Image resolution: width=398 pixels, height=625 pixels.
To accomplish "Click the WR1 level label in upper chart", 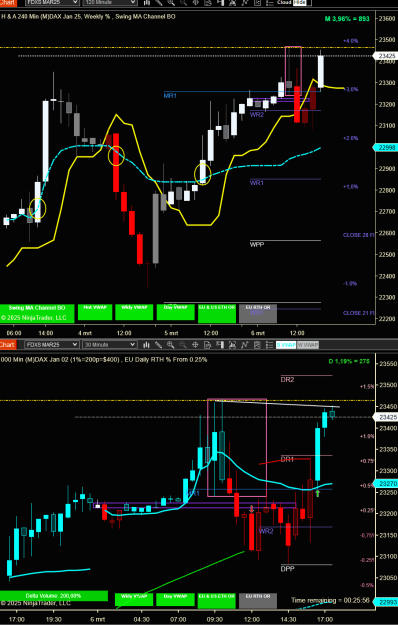I will [257, 183].
